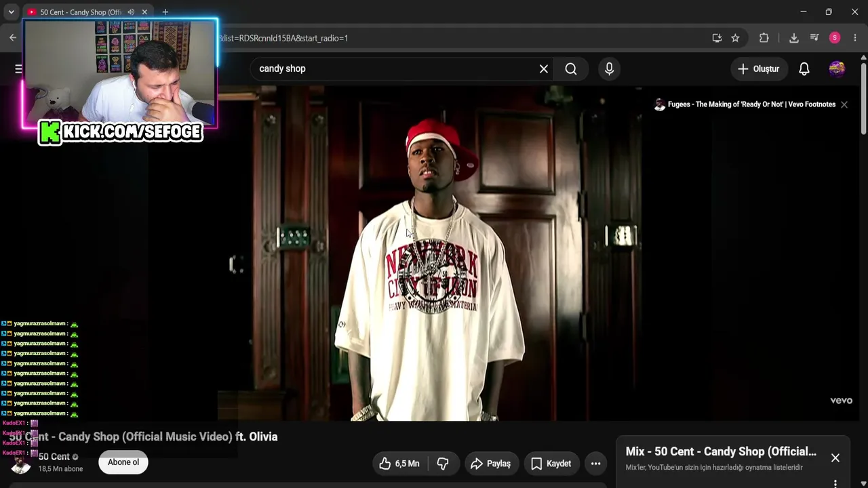The width and height of the screenshot is (868, 488).
Task: Open the Chrome downloads icon
Action: pyautogui.click(x=793, y=38)
